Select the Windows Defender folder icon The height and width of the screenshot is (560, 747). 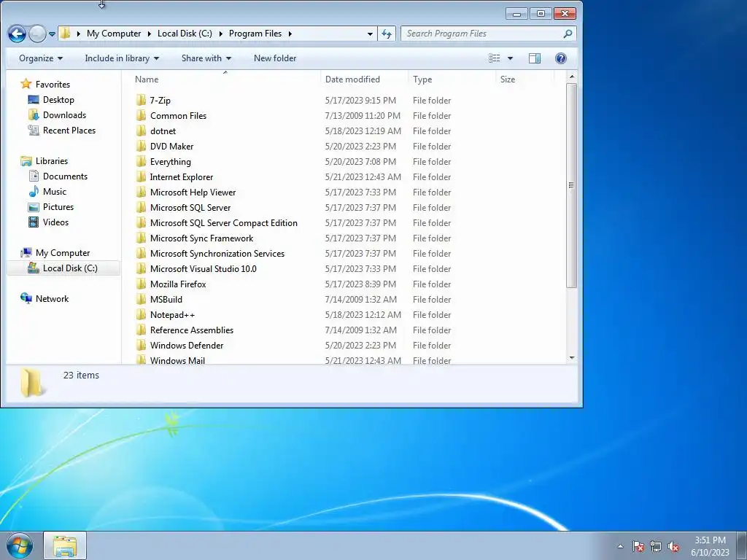pos(141,345)
